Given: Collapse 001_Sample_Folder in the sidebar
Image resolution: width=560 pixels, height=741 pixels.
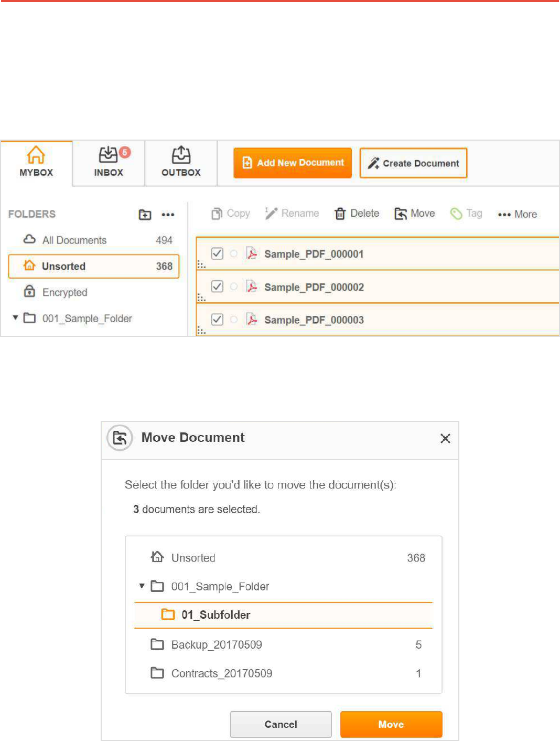Looking at the screenshot, I should tap(16, 318).
